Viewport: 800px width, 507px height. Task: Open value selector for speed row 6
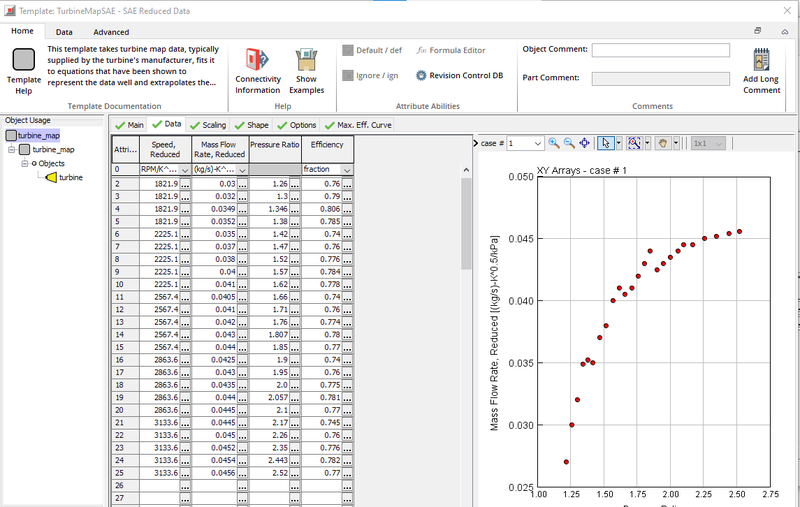tap(185, 234)
